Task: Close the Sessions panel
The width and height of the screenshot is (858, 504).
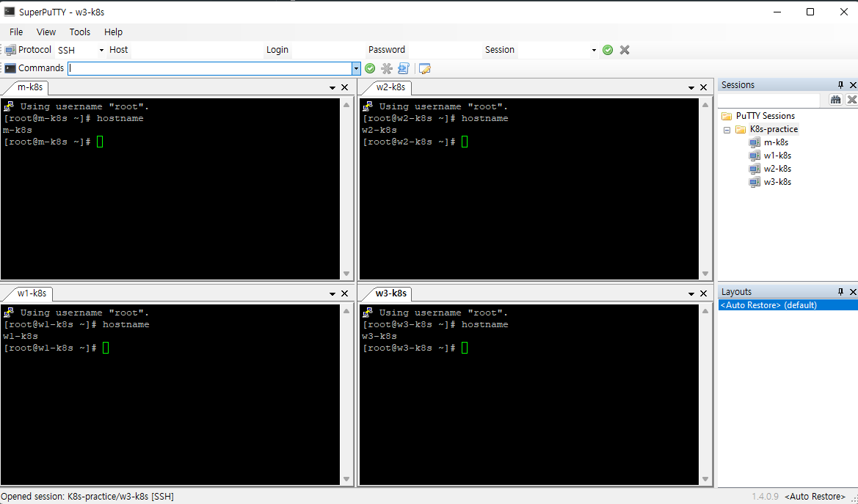Action: click(x=853, y=85)
